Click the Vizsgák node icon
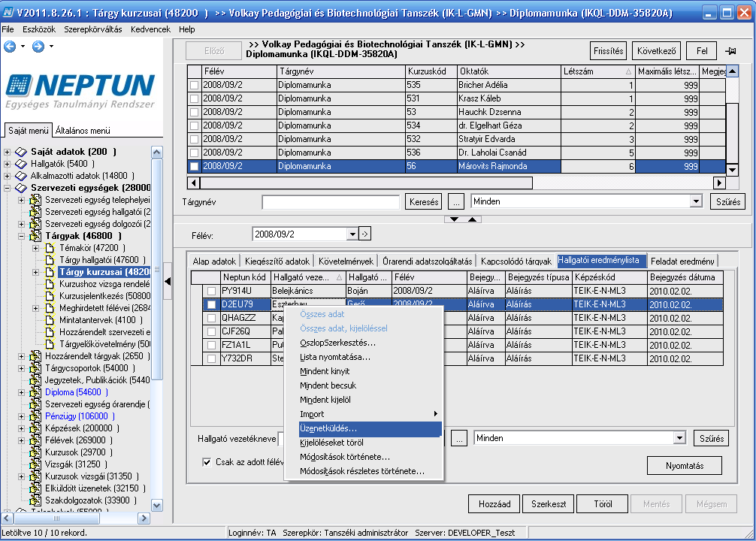Image resolution: width=756 pixels, height=541 pixels. click(x=35, y=464)
